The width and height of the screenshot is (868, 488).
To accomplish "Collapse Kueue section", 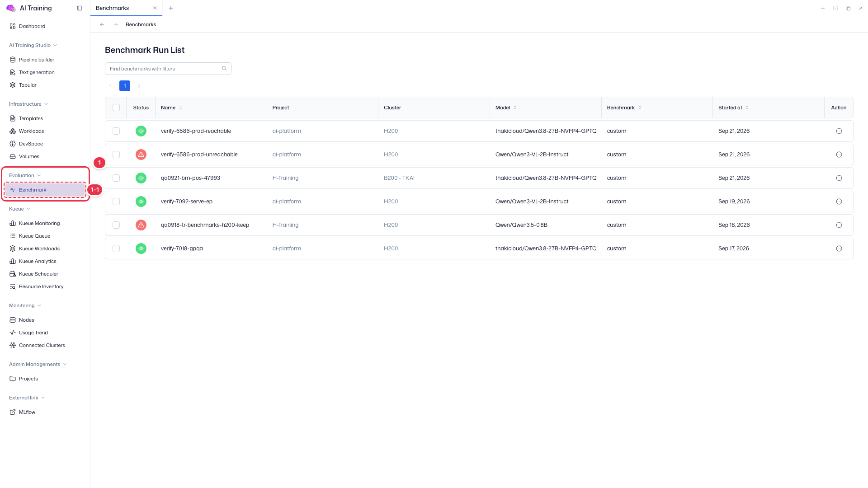I will (x=20, y=209).
